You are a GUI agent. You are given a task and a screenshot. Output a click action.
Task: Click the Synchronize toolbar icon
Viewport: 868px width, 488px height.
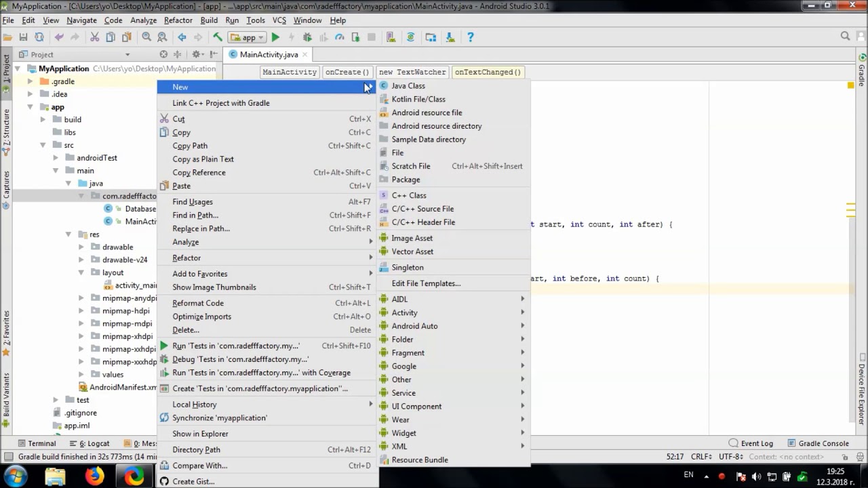point(39,37)
